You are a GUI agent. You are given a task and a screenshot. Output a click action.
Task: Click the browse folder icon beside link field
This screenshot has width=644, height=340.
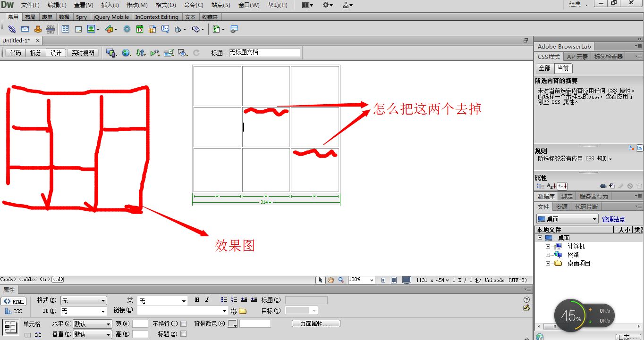(243, 311)
